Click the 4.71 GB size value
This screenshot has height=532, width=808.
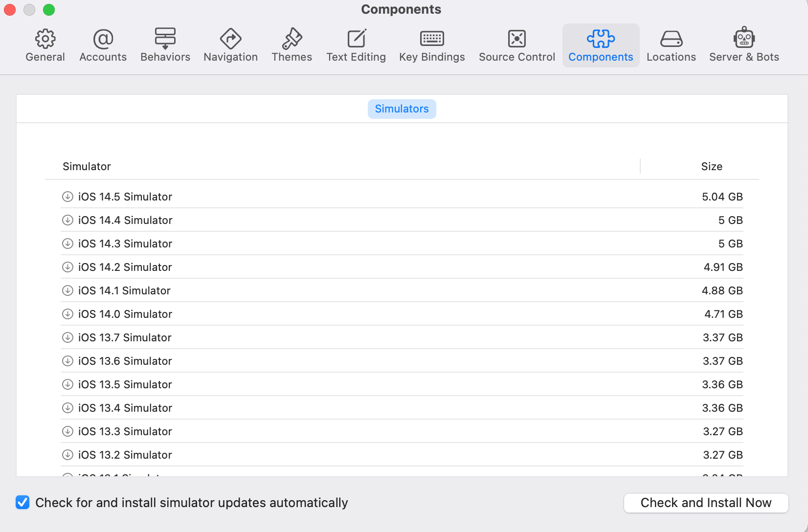724,314
